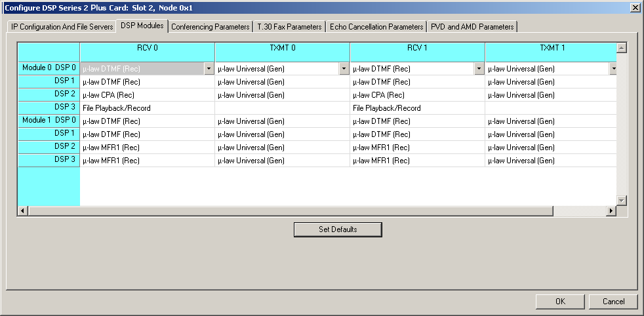Go to PVD and AMD Parameters tab
This screenshot has height=316, width=644.
(472, 27)
